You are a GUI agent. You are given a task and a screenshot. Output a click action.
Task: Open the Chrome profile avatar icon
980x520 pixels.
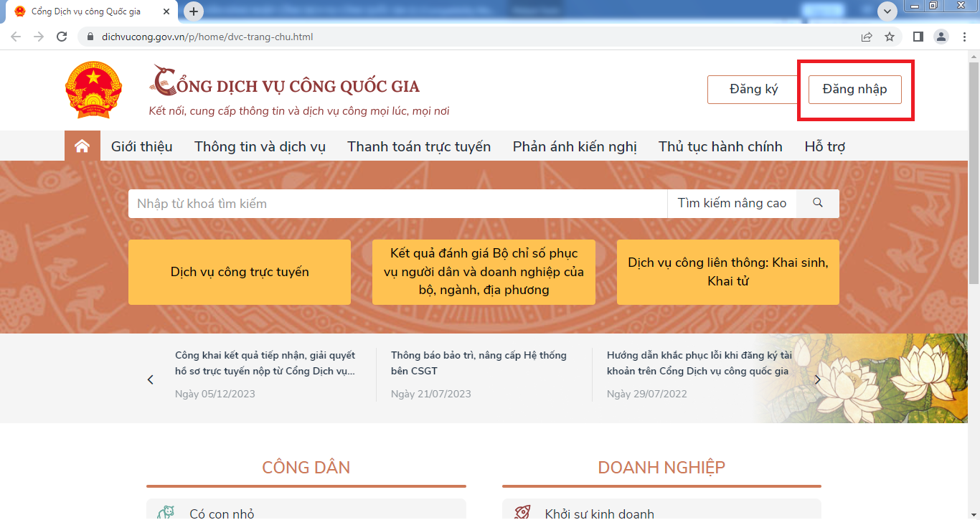(941, 37)
